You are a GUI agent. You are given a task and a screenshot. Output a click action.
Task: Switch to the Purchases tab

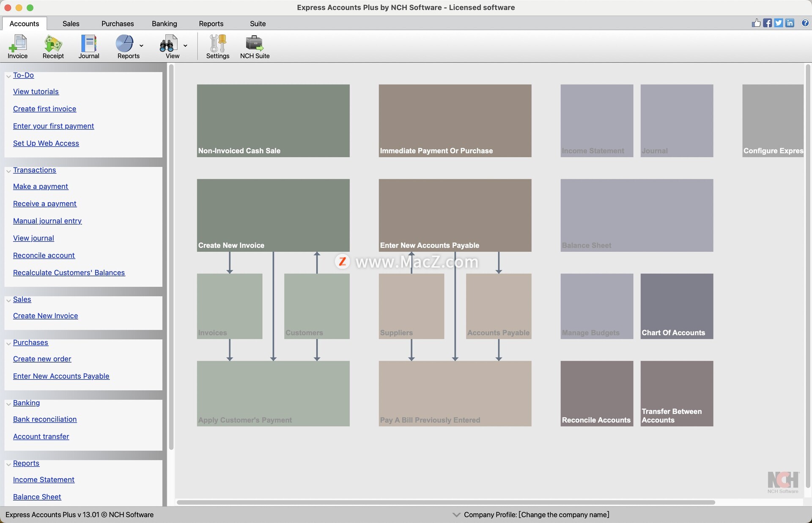tap(118, 24)
